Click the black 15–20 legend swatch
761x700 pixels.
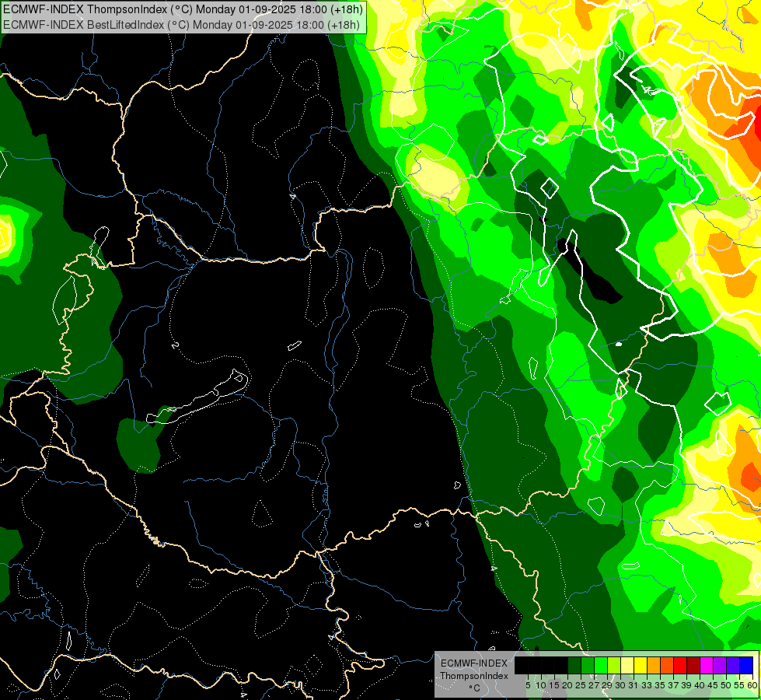[561, 665]
